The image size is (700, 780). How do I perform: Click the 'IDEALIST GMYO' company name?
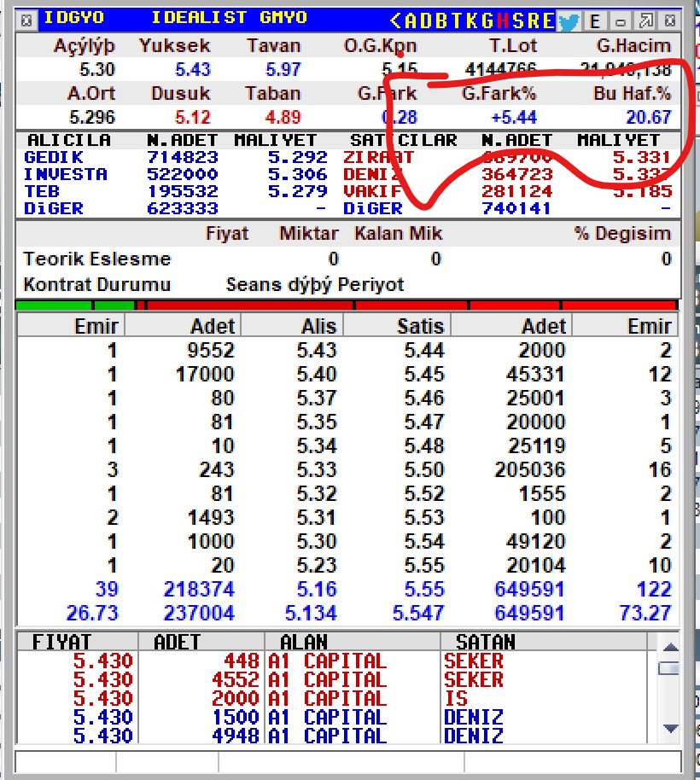point(229,18)
